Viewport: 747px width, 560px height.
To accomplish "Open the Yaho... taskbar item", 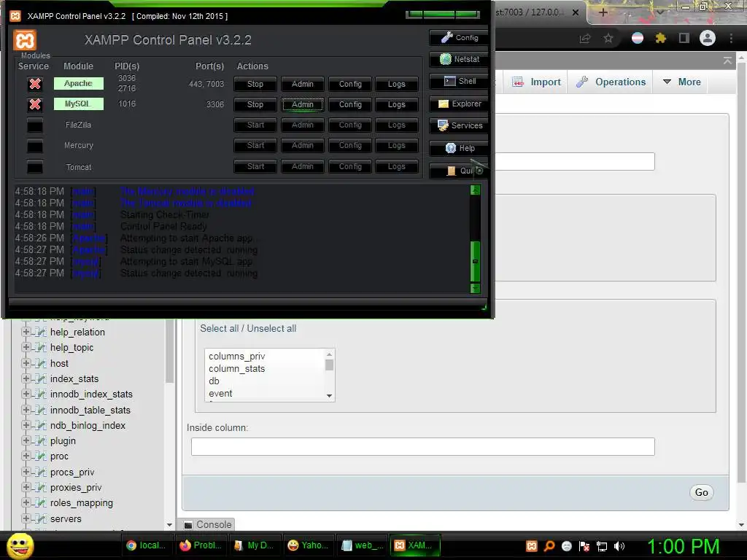I will tap(309, 545).
